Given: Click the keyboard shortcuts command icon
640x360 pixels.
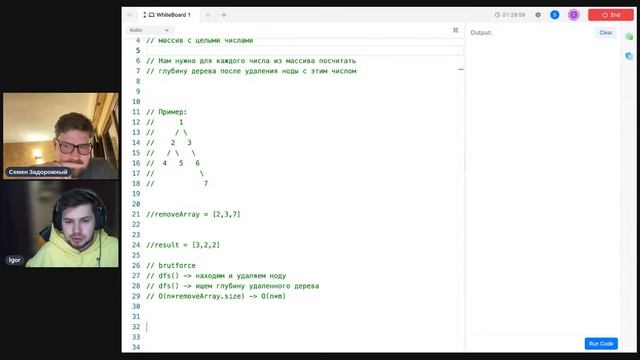Looking at the screenshot, I should (456, 30).
